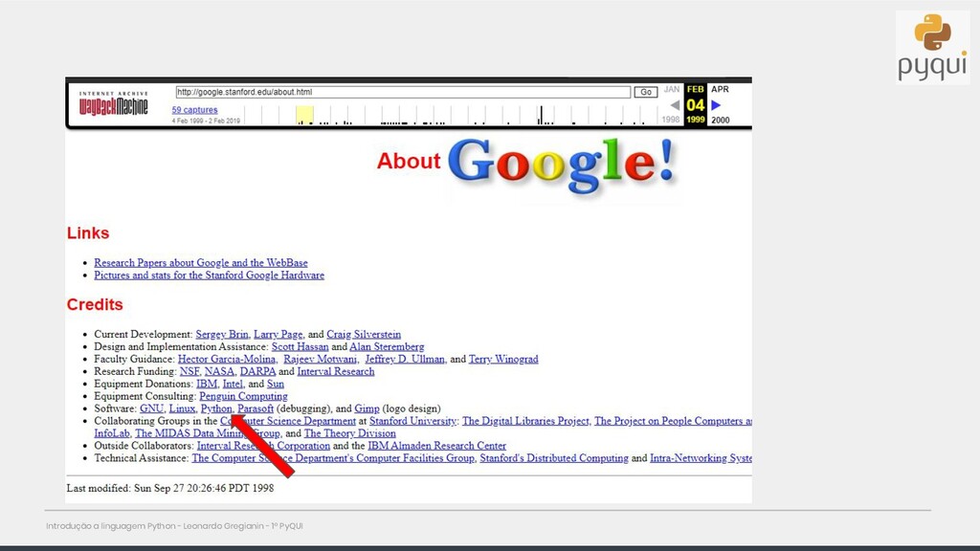Open Alan Steremberg link
The width and height of the screenshot is (980, 551).
pyautogui.click(x=387, y=346)
